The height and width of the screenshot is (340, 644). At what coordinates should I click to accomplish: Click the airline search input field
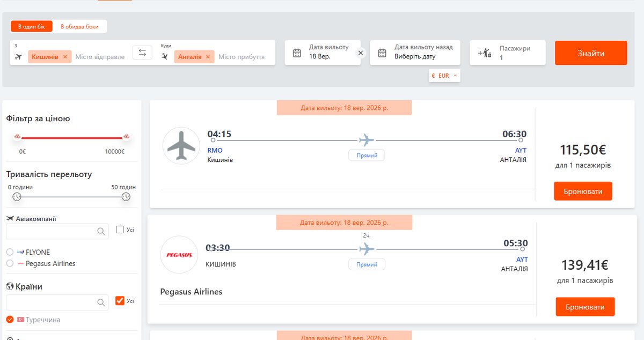(57, 231)
